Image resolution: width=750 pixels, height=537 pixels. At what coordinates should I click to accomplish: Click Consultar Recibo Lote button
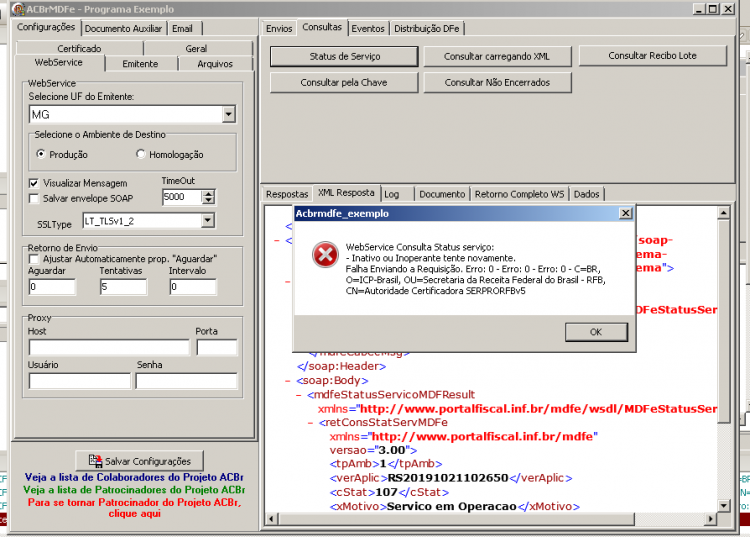pyautogui.click(x=652, y=55)
